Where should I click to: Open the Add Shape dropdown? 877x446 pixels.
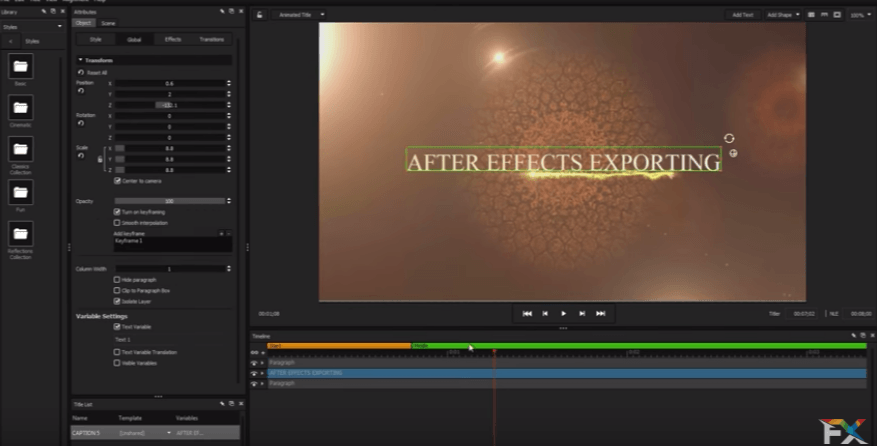click(783, 15)
